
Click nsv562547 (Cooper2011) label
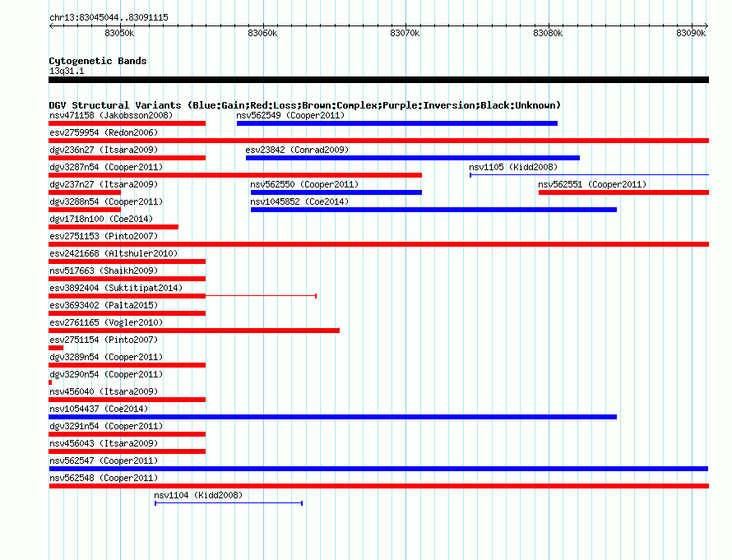coord(104,460)
